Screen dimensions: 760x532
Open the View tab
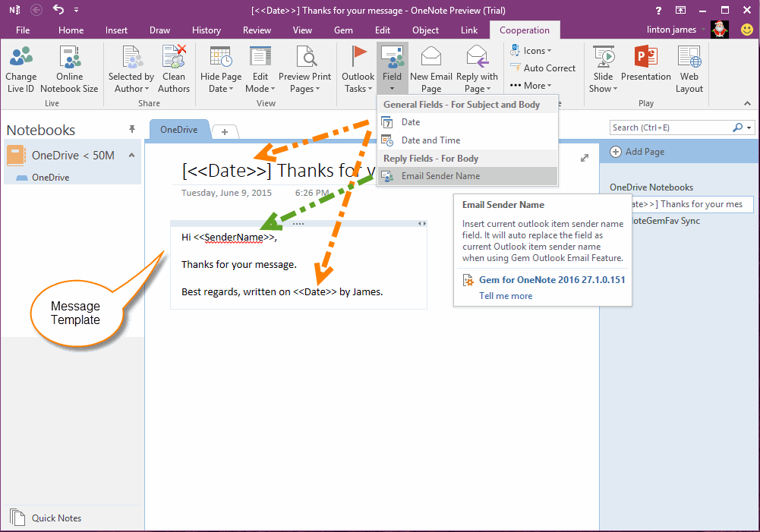coord(302,30)
